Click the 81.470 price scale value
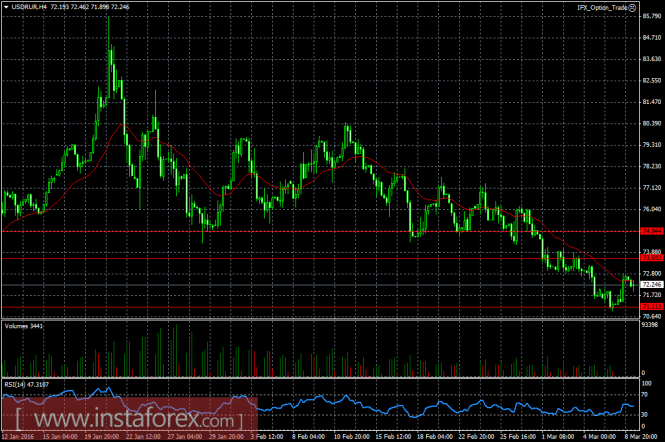665x442 pixels. (x=652, y=102)
